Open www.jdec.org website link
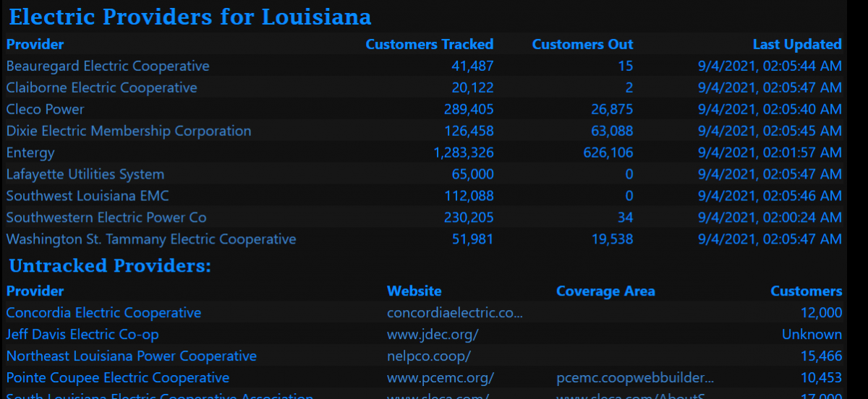This screenshot has height=399, width=868. pos(433,335)
